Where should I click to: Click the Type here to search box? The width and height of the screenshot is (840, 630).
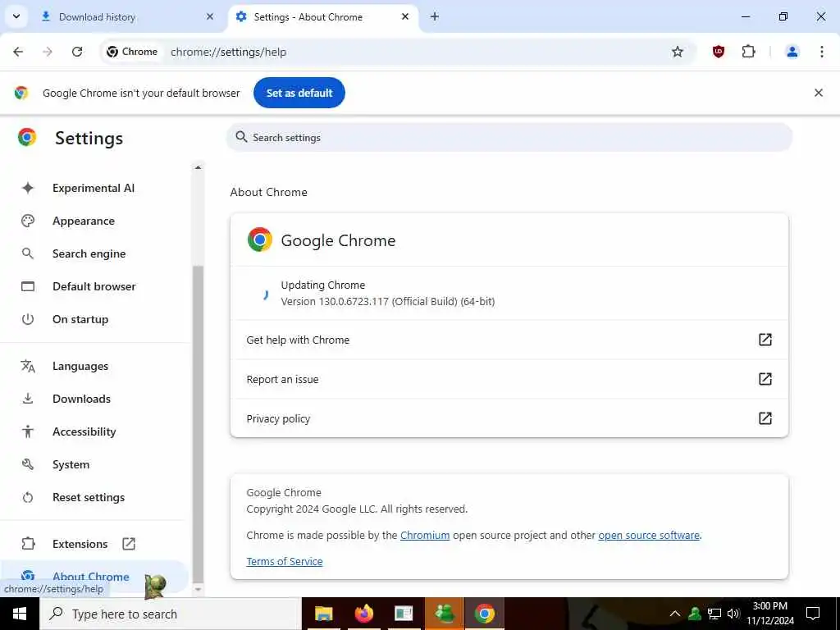coord(171,614)
